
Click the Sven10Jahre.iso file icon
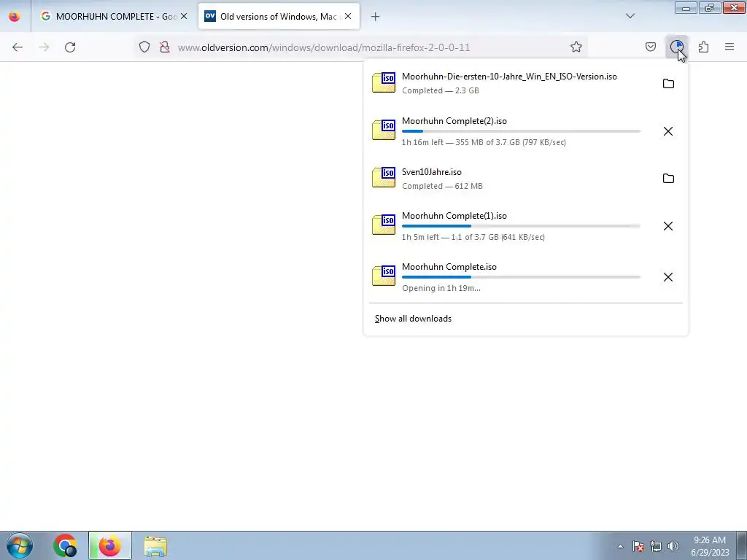(384, 177)
